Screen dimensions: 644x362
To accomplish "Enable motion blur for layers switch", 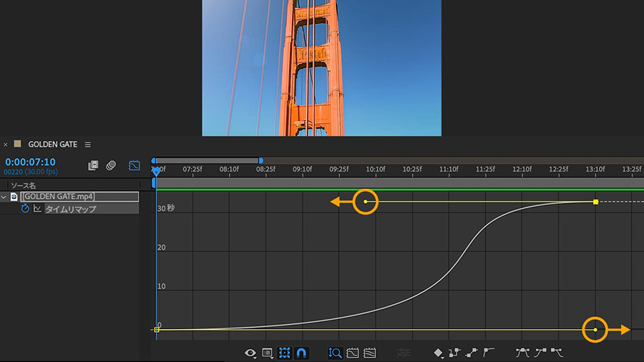I will pyautogui.click(x=111, y=165).
